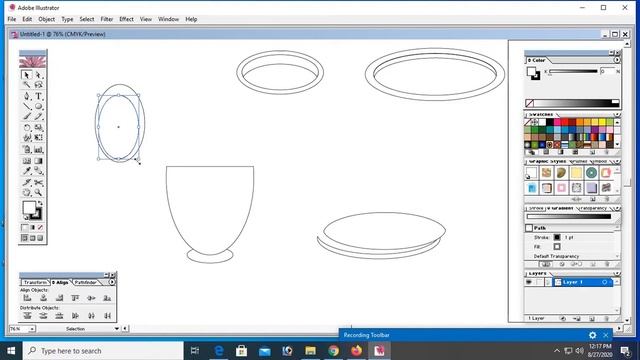Select the Magic Wand tool

[27, 85]
